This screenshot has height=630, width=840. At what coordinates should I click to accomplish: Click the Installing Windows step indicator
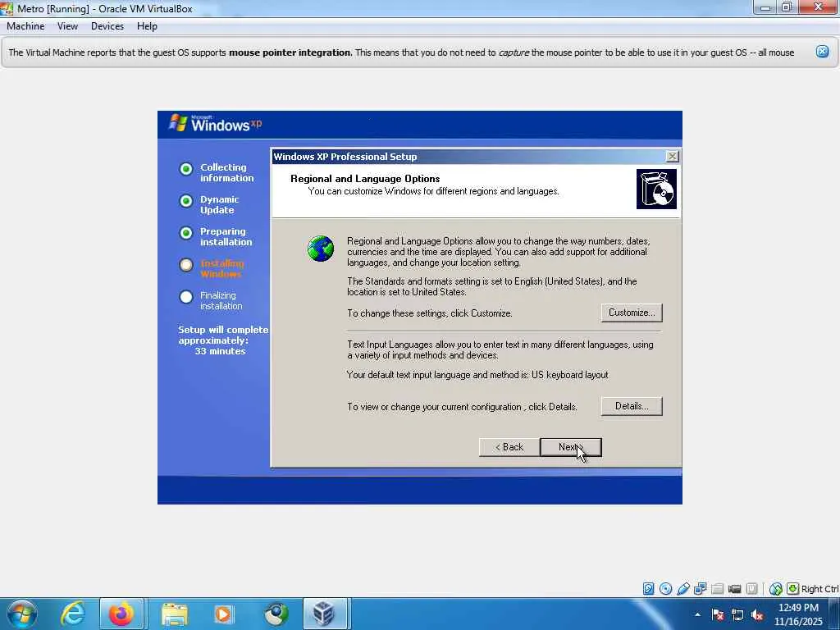click(186, 265)
